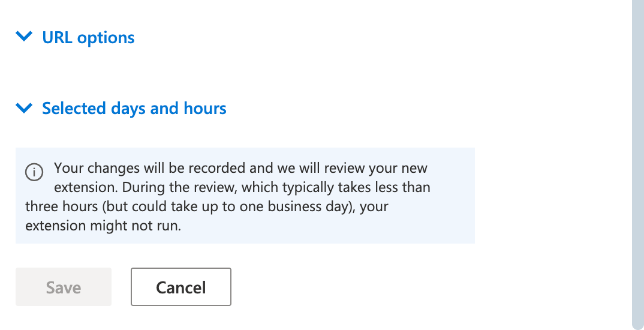The width and height of the screenshot is (644, 330).
Task: Click the chevron icon beside URL options
Action: coord(24,37)
